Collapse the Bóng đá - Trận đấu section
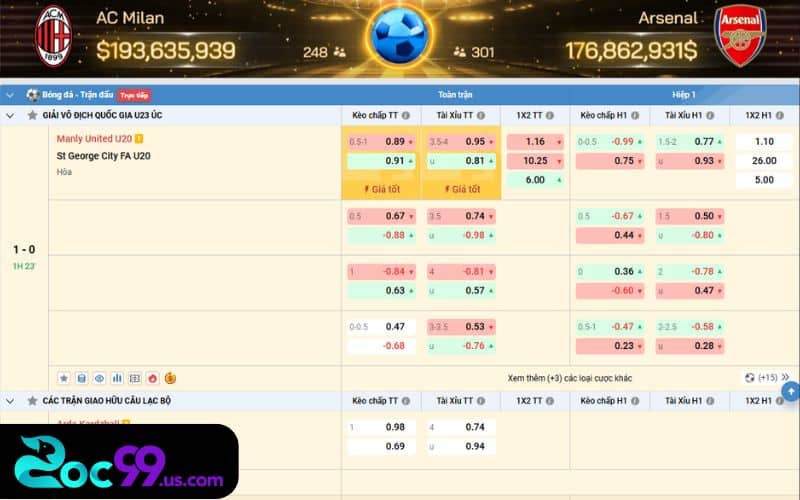The height and width of the screenshot is (500, 800). [x=10, y=95]
